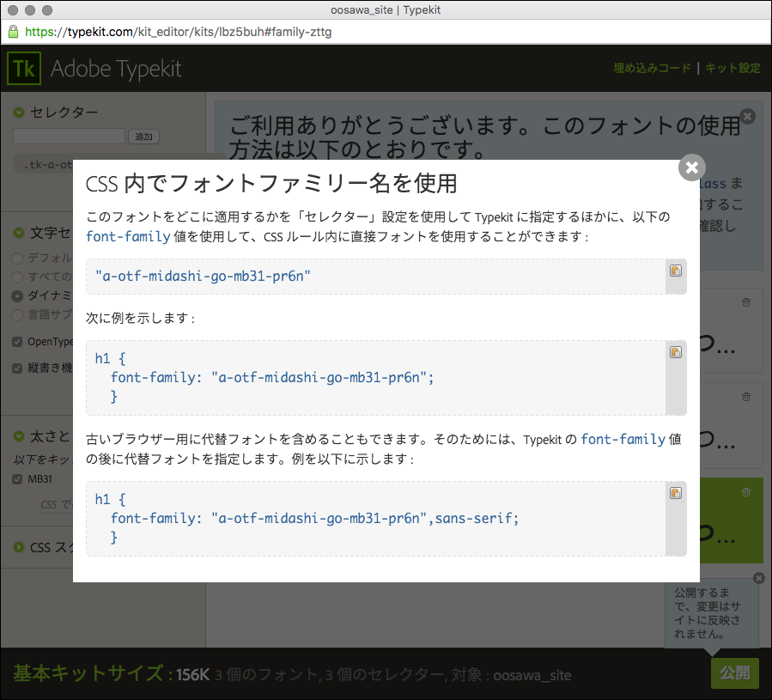The width and height of the screenshot is (772, 700).
Task: Select the 言語サブセット radio option
Action: [17, 314]
